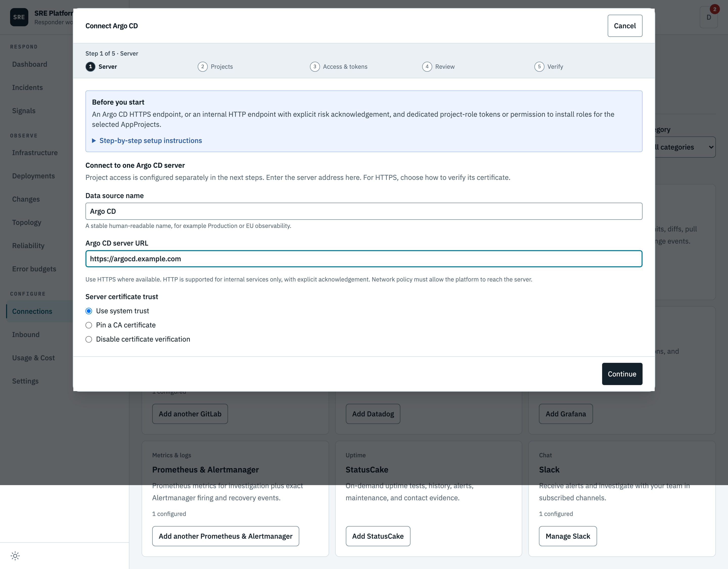Focus the Data source name field

click(x=364, y=211)
